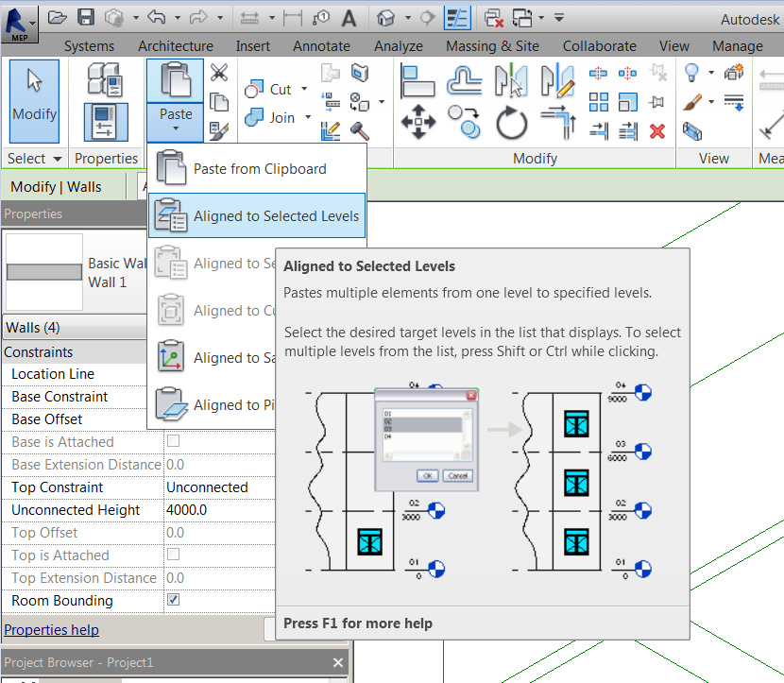Screen dimensions: 784x683
Task: Click the Match Type Properties brush icon
Action: point(219,131)
